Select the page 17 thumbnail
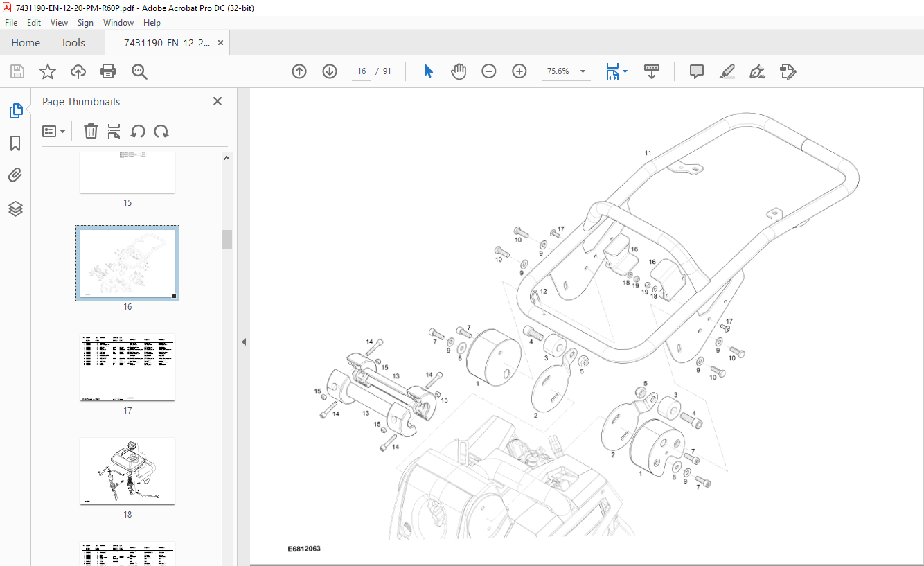This screenshot has width=924, height=566. 127,367
